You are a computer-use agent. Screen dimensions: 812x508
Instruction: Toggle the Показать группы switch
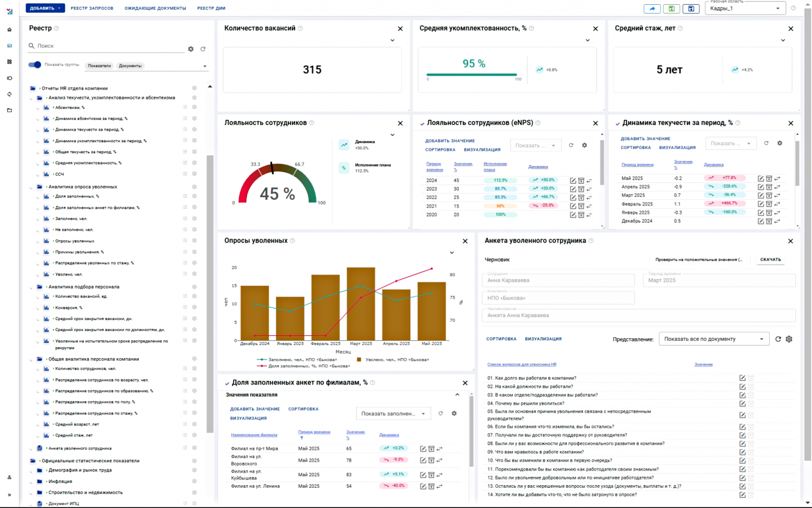(35, 65)
